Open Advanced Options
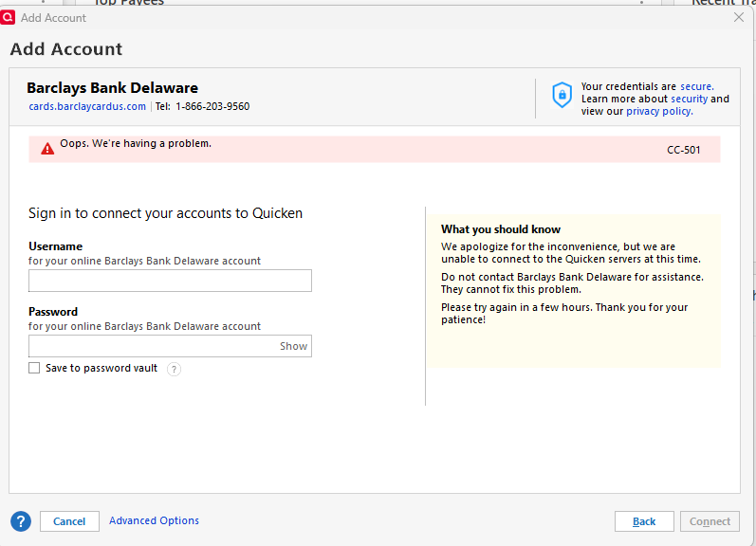 (154, 520)
